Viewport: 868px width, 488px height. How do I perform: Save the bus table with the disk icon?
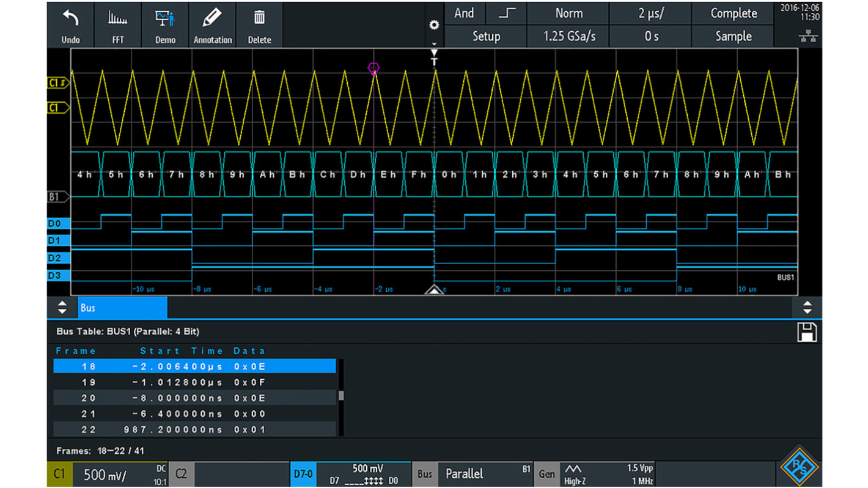(x=807, y=331)
